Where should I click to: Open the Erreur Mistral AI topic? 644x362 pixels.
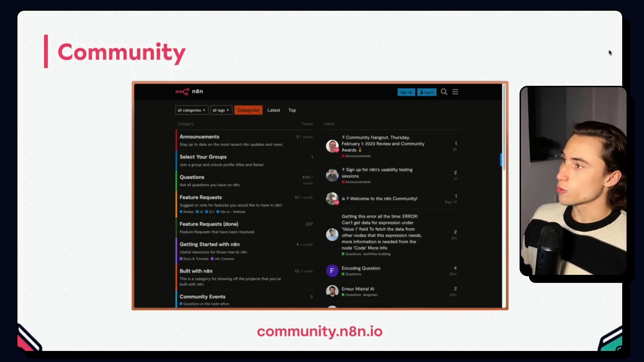(x=358, y=289)
